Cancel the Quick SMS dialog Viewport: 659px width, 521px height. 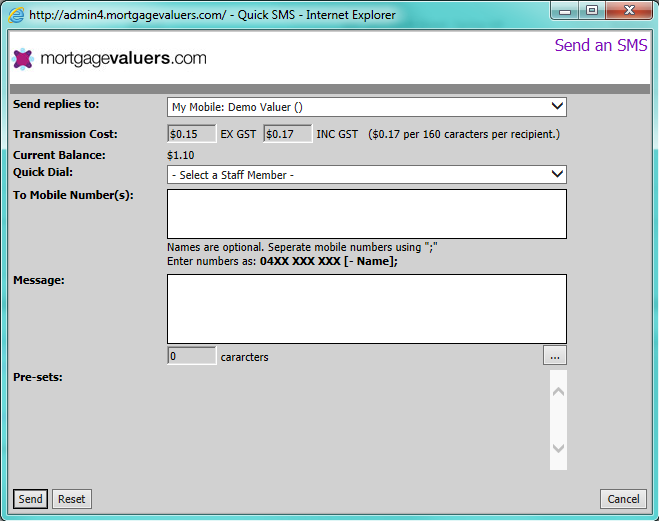pos(623,499)
